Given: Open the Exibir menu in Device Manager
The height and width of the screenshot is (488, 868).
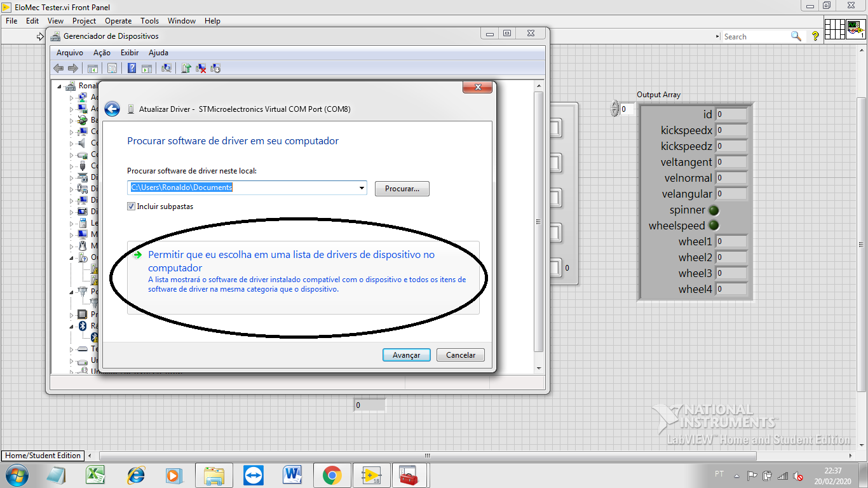Looking at the screenshot, I should tap(130, 53).
